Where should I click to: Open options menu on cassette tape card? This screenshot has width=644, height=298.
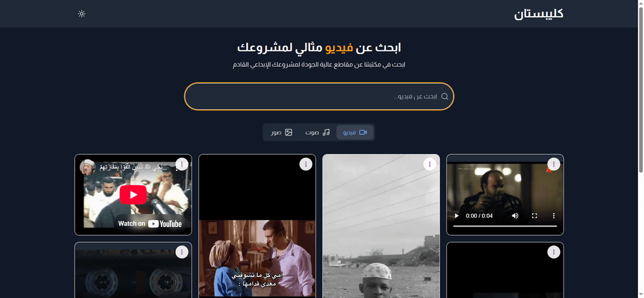(182, 252)
